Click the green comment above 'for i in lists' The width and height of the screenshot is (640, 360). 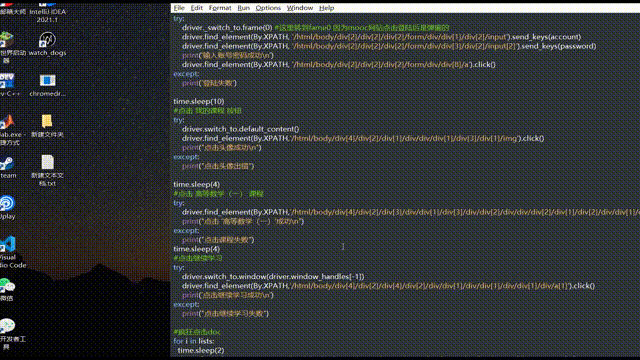pyautogui.click(x=197, y=332)
